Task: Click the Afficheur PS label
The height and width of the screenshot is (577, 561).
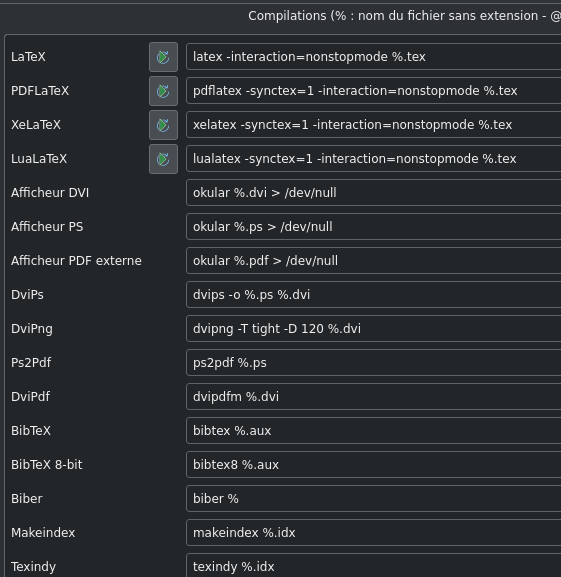Action: pos(47,227)
